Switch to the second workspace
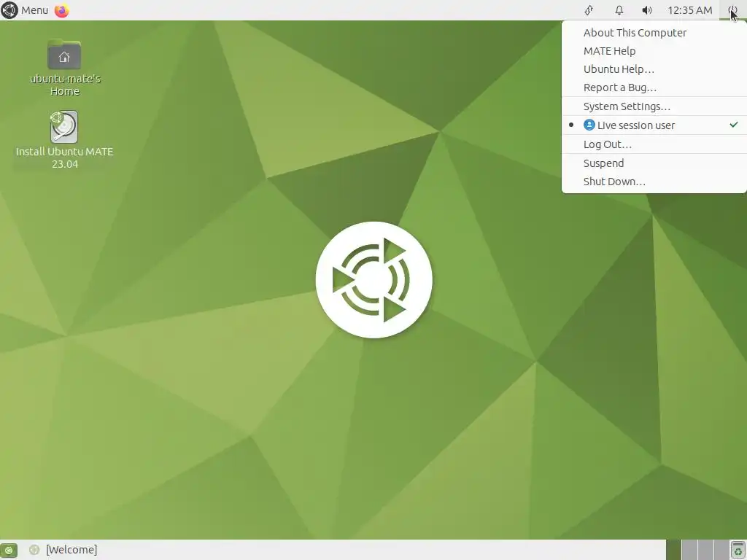The width and height of the screenshot is (747, 560). click(x=689, y=550)
